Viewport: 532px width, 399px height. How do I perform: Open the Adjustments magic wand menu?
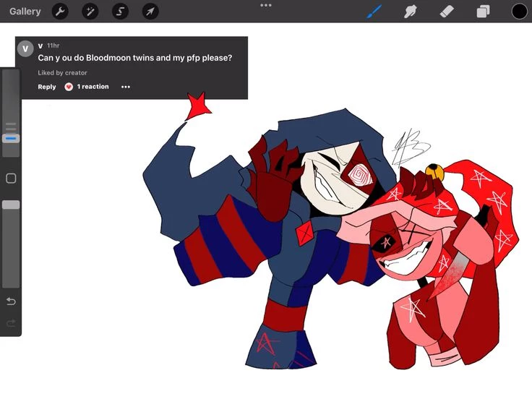90,12
